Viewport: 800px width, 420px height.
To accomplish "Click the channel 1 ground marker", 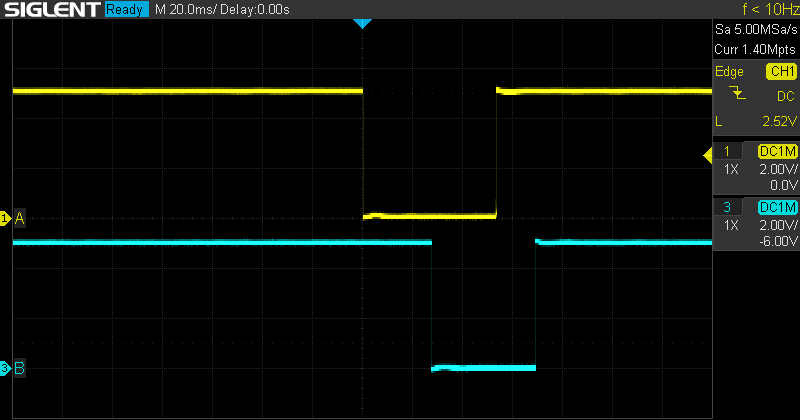I will pos(5,217).
